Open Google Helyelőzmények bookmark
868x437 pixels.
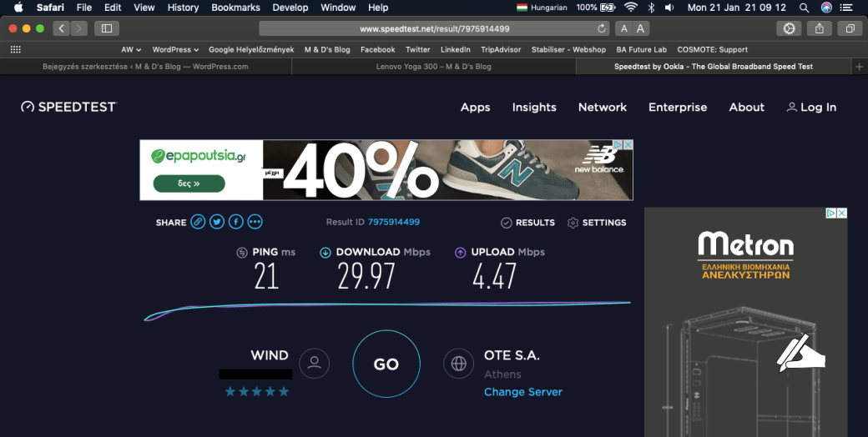(251, 49)
